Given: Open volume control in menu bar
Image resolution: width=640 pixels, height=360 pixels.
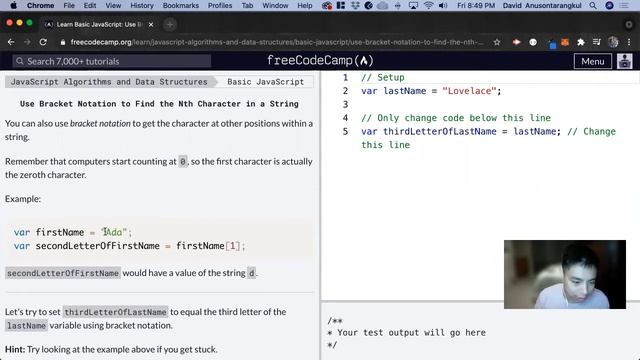Looking at the screenshot, I should point(443,5).
